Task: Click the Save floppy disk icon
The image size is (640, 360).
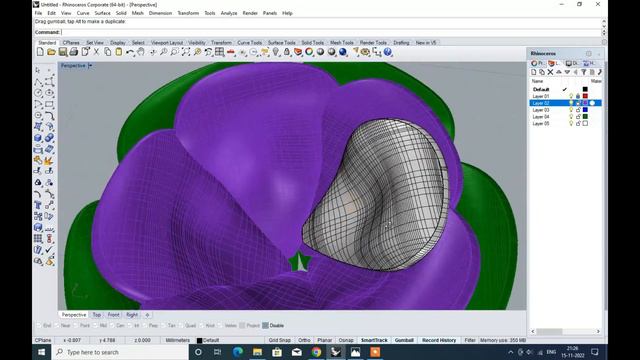Action: [62, 52]
